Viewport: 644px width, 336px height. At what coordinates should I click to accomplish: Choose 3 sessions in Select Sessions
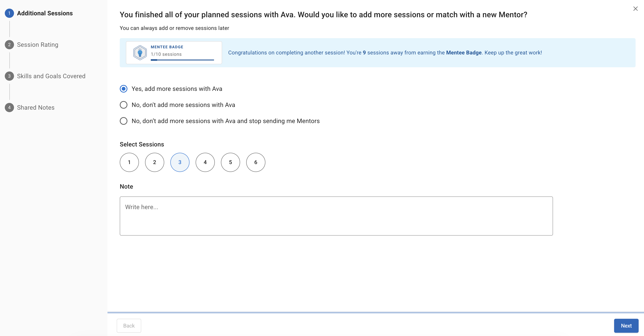tap(180, 162)
